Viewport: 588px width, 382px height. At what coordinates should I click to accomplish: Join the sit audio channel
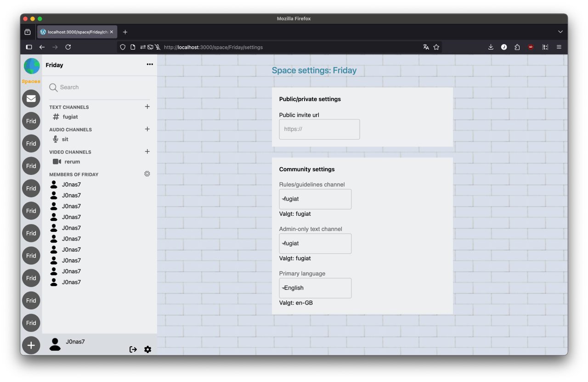click(x=65, y=140)
